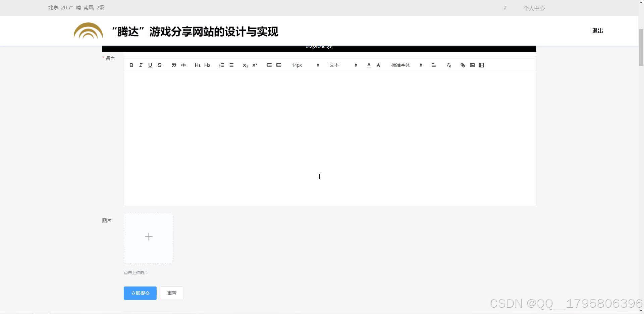Click the 北京 weather text
This screenshot has width=644, height=314.
[76, 8]
